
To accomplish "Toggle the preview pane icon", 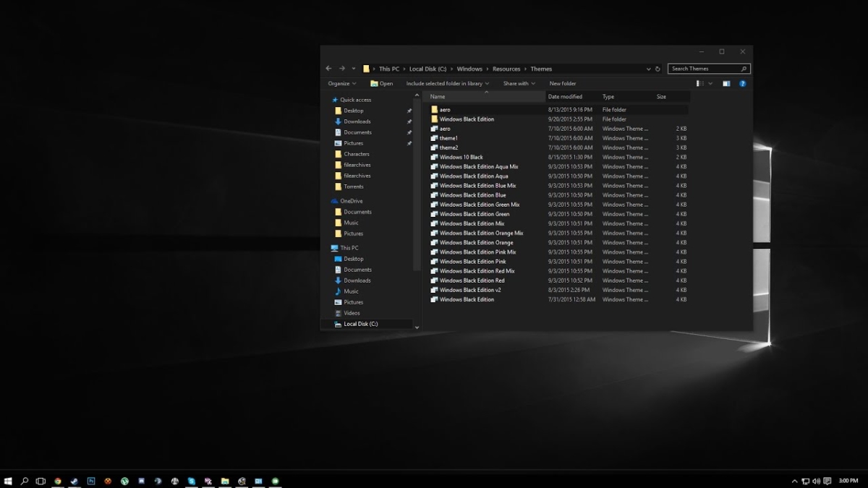I will [x=726, y=83].
